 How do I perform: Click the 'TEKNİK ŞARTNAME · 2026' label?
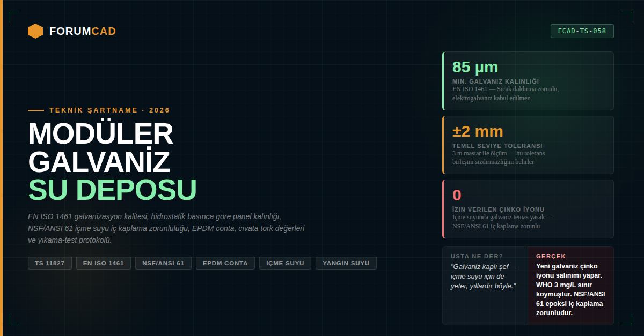(109, 110)
